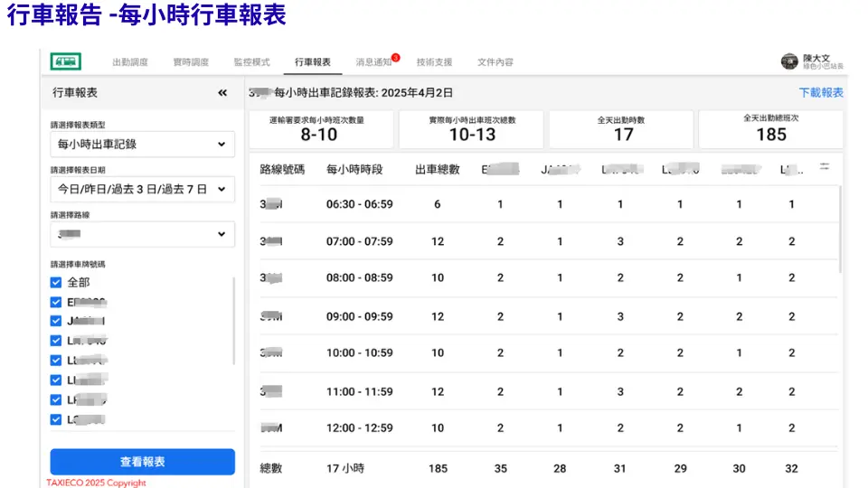The height and width of the screenshot is (488, 868).
Task: Select the 11:00 - 11:59 time slot cell
Action: pyautogui.click(x=359, y=391)
